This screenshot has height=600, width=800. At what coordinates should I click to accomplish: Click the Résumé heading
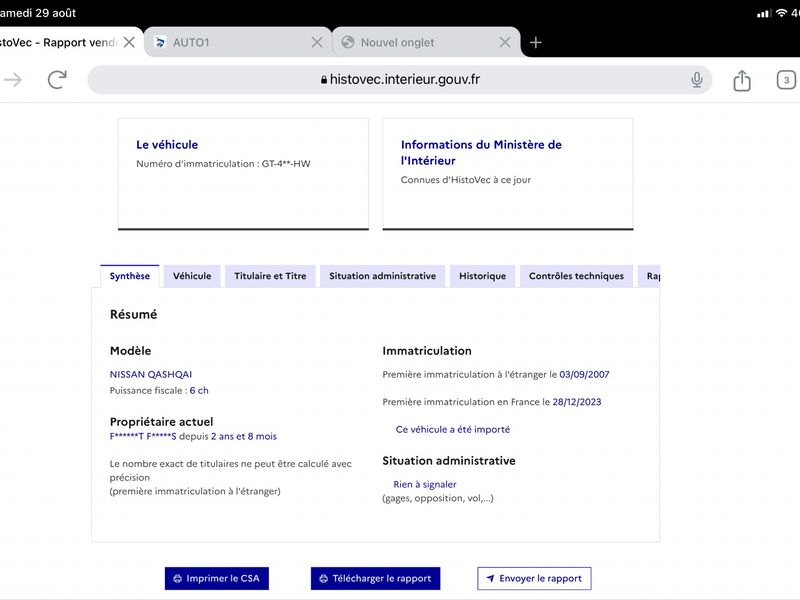click(134, 314)
